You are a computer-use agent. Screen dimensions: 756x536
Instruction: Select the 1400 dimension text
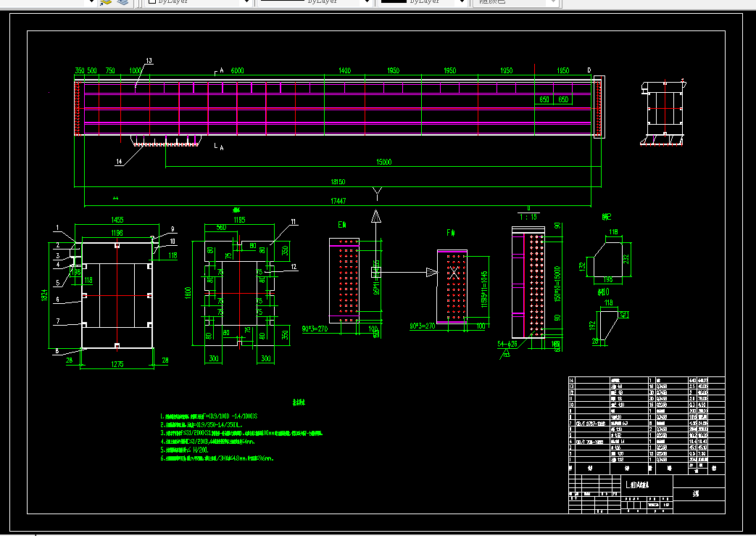click(345, 70)
